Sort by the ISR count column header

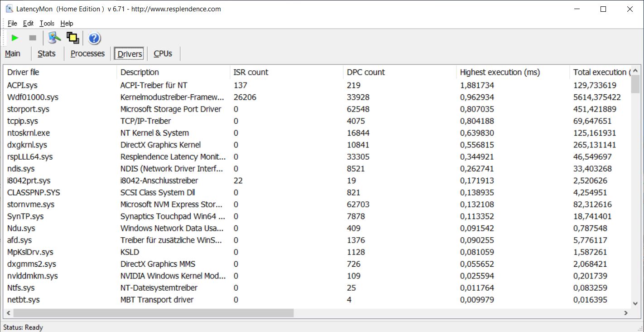pos(287,72)
